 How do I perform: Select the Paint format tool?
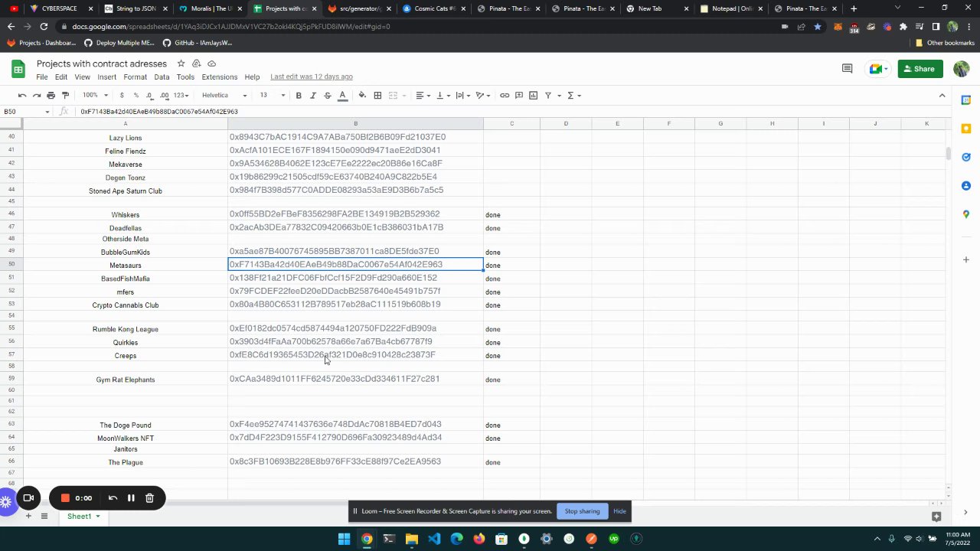click(65, 96)
